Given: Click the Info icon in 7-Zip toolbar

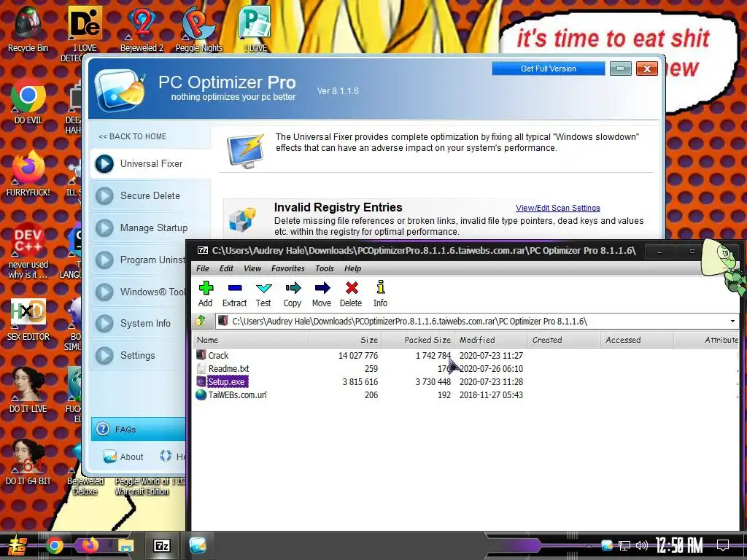Looking at the screenshot, I should [x=380, y=287].
